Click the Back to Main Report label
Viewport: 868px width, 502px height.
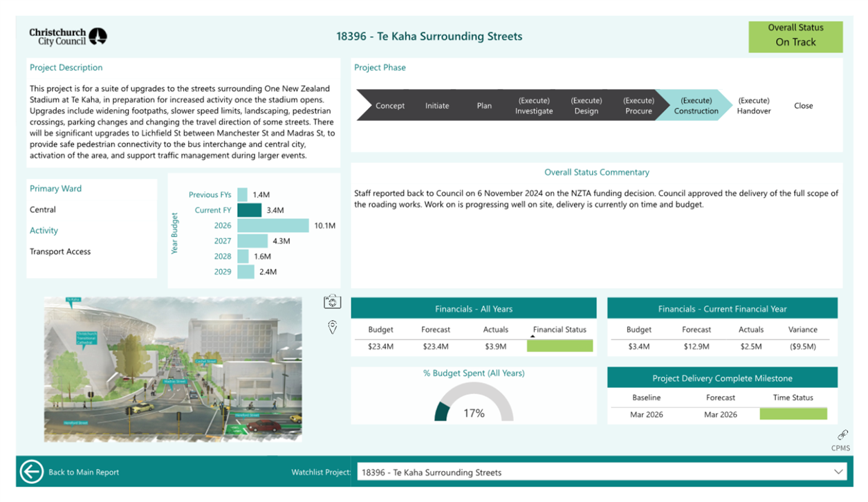84,472
